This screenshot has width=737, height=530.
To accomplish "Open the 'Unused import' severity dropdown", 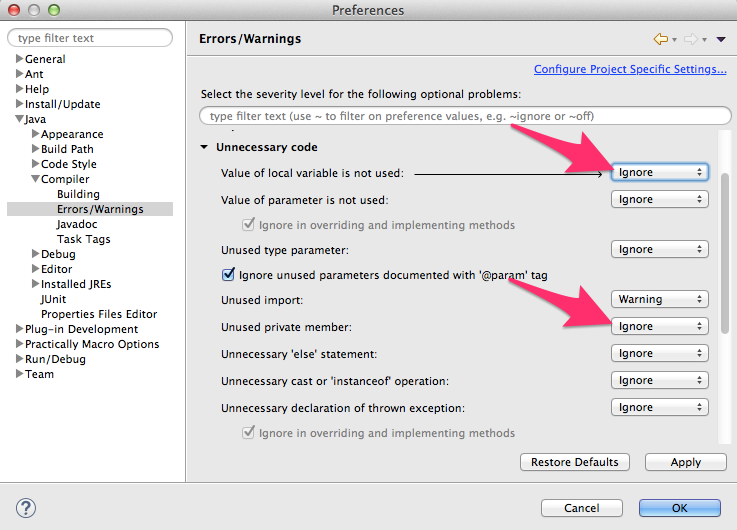I will pos(659,299).
